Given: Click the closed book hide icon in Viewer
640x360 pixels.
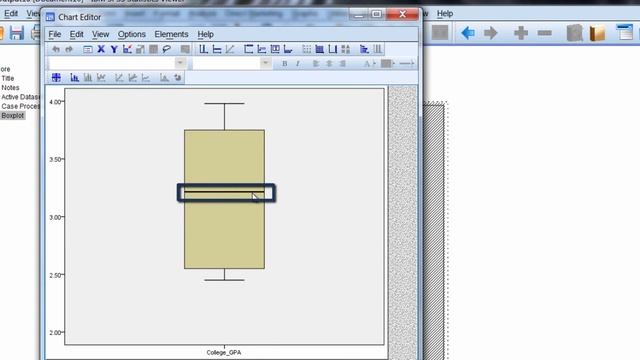Looking at the screenshot, I should click(575, 33).
